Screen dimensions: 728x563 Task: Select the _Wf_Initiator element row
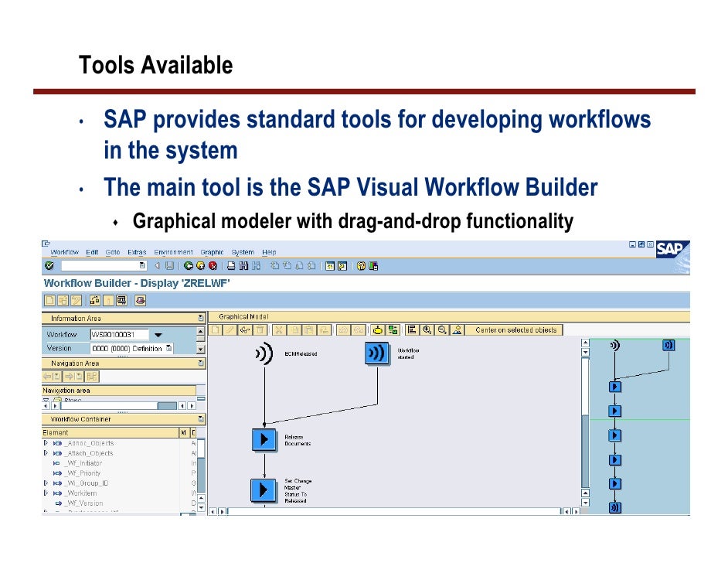point(119,463)
